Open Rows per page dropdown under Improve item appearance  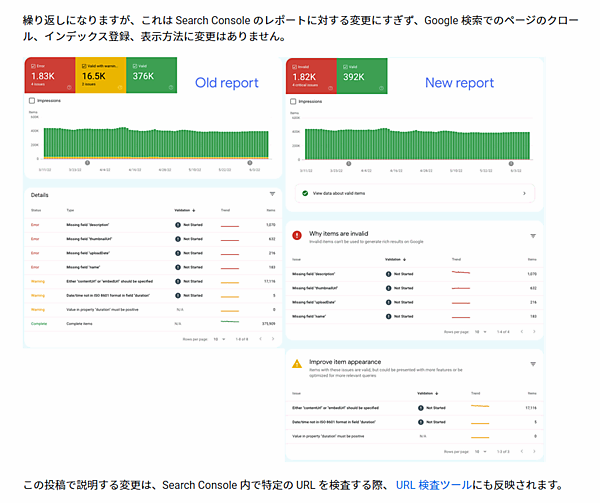[481, 452]
